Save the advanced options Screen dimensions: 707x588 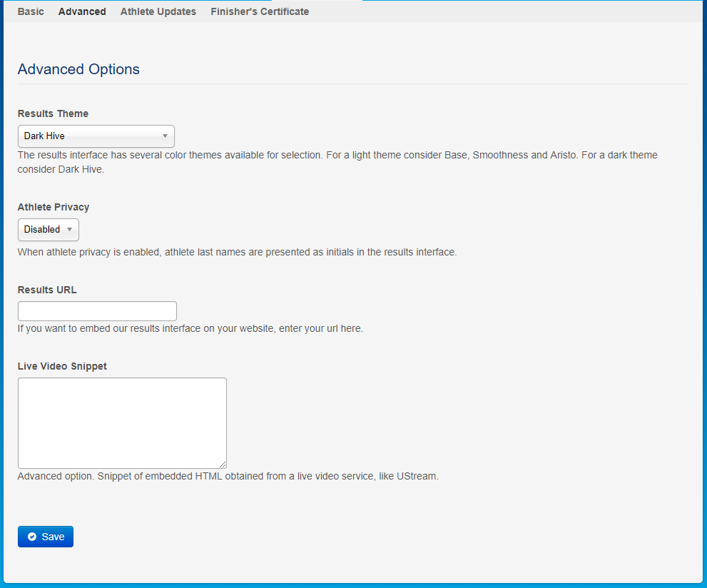[x=46, y=537]
